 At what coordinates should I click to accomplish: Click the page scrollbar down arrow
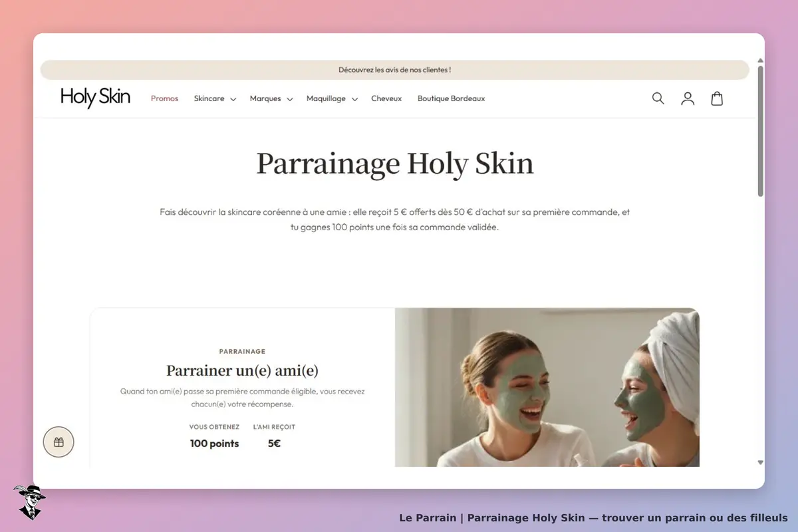pyautogui.click(x=760, y=462)
